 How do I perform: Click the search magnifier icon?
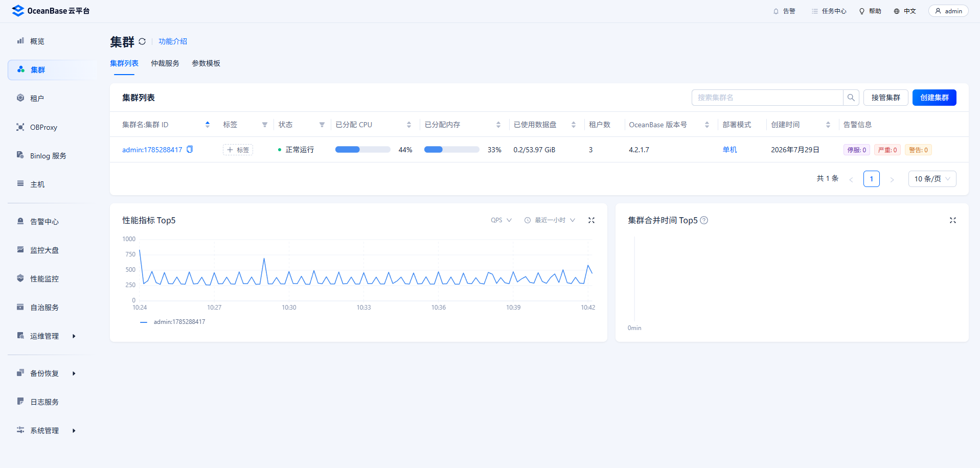pyautogui.click(x=851, y=98)
